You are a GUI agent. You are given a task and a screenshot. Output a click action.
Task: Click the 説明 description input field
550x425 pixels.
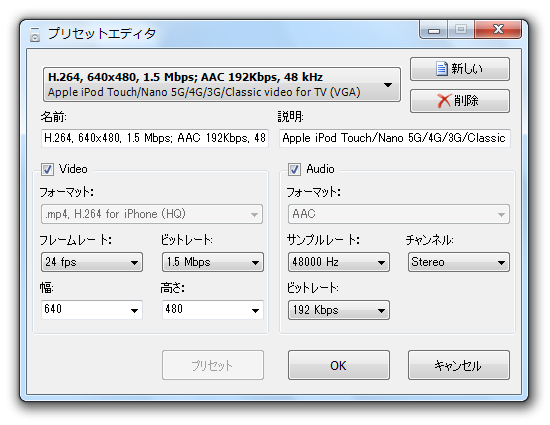pos(395,138)
